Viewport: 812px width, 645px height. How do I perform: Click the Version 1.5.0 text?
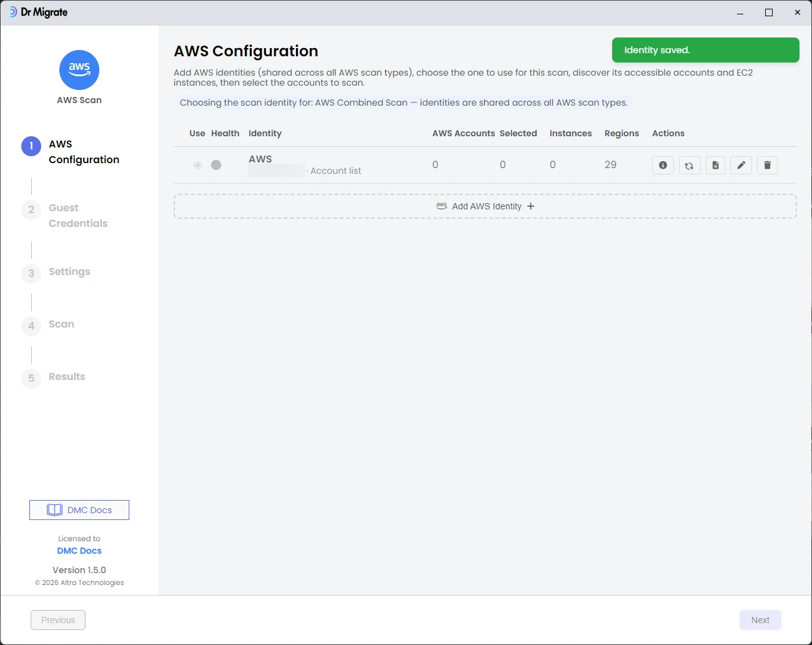pyautogui.click(x=79, y=570)
